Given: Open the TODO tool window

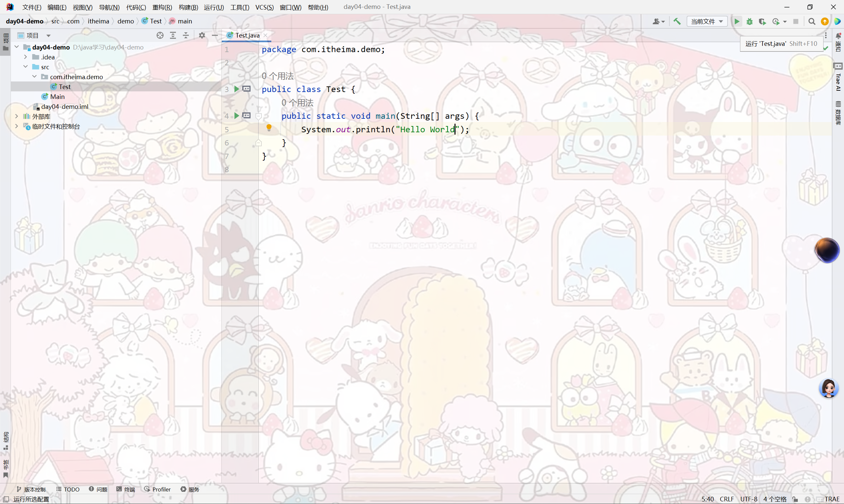Looking at the screenshot, I should click(68, 489).
